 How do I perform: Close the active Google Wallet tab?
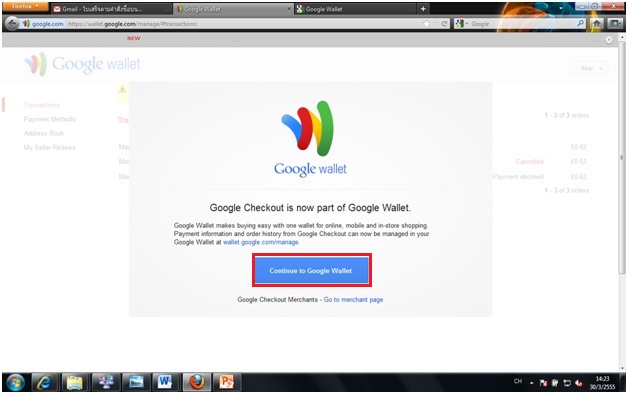pyautogui.click(x=289, y=9)
